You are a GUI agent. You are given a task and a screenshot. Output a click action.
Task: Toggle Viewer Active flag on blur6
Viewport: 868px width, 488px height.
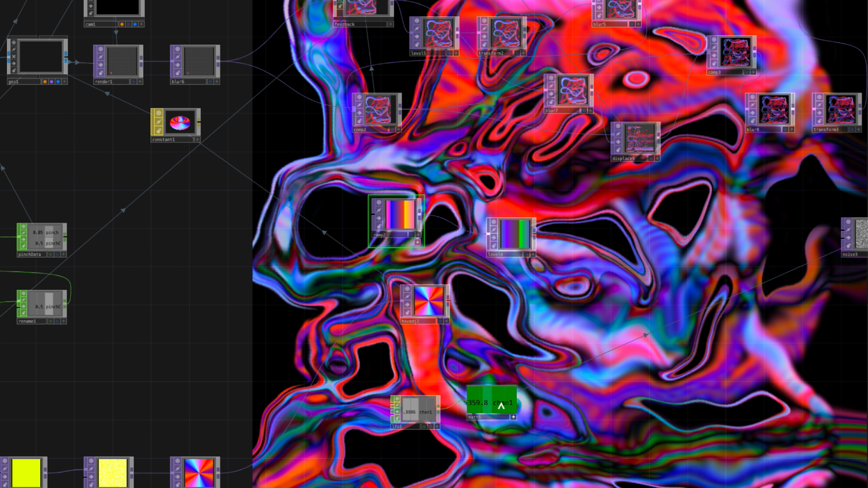178,49
